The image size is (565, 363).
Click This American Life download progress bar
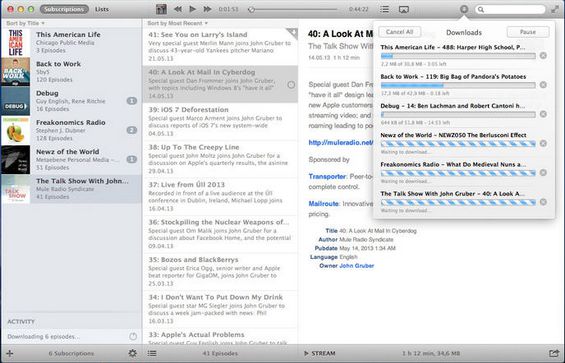pos(458,56)
